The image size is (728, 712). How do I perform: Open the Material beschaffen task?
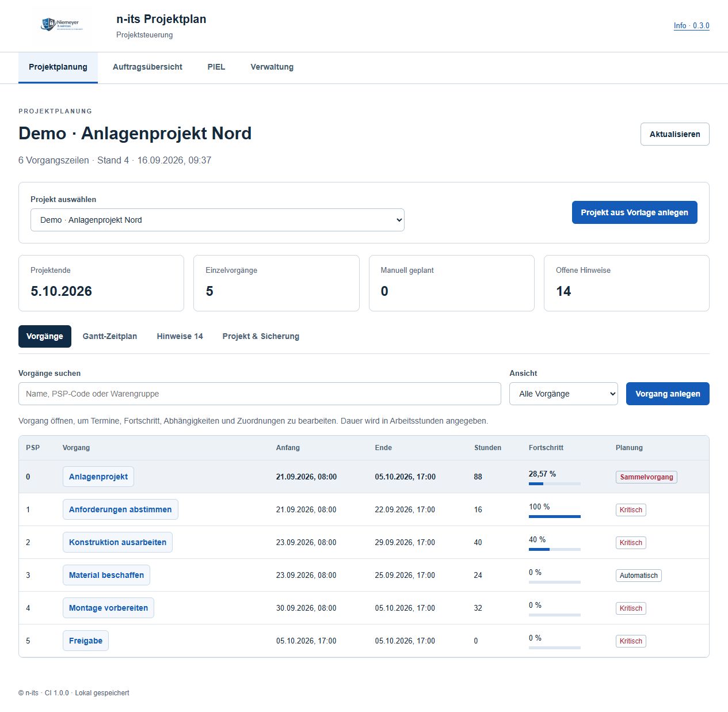coord(106,575)
